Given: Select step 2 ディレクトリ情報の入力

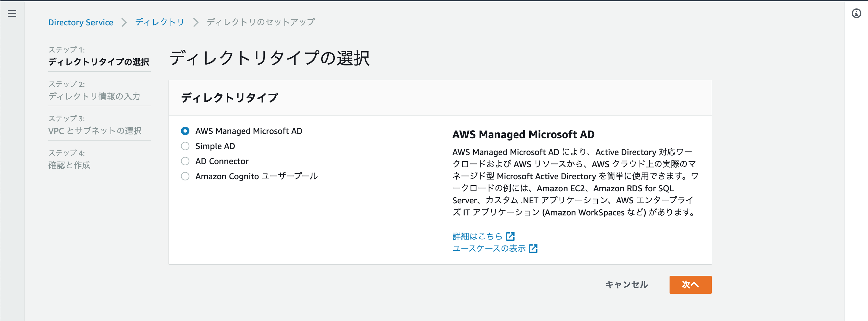Looking at the screenshot, I should 94,96.
